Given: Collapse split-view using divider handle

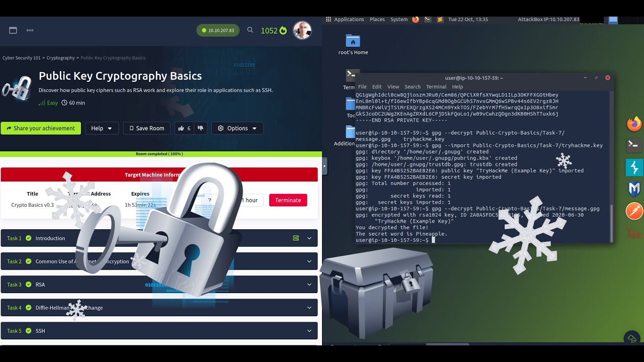Looking at the screenshot, I should point(325,166).
